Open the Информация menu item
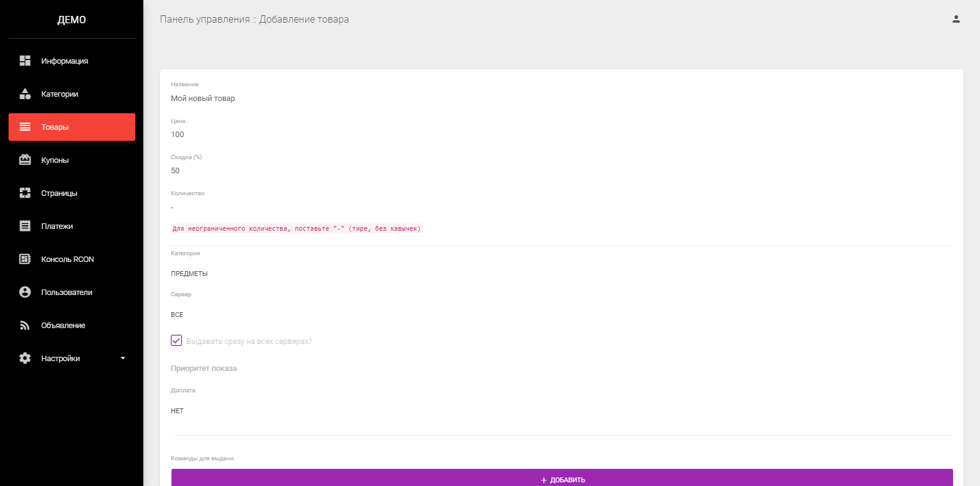 click(72, 61)
